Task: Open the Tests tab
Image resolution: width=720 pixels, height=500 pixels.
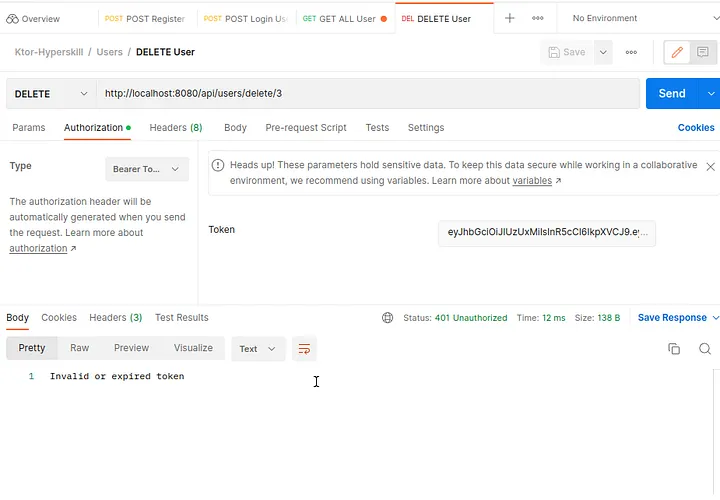Action: (377, 128)
